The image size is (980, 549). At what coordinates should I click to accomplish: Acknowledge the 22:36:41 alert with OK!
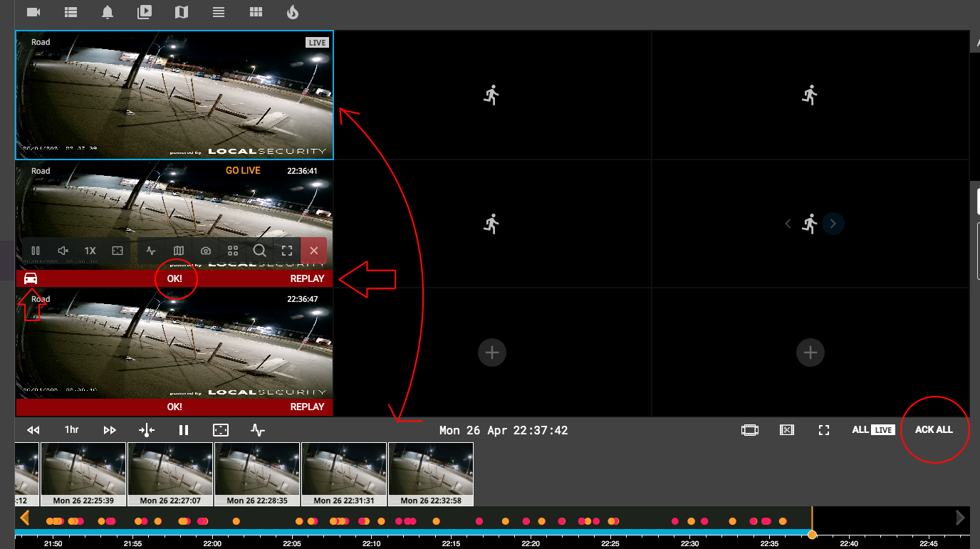click(174, 278)
